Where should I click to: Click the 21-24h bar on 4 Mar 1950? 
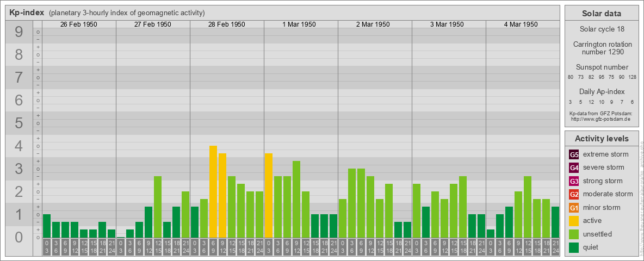[x=555, y=222]
